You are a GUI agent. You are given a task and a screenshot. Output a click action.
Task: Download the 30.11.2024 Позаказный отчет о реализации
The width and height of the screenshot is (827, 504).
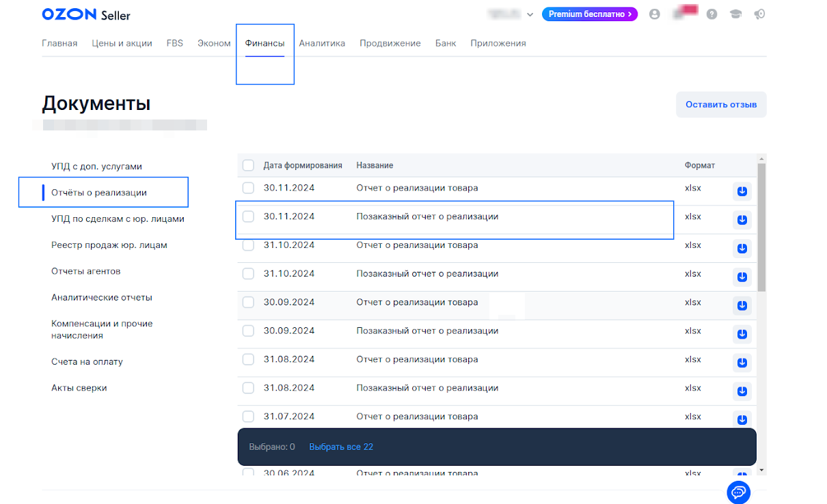click(742, 220)
